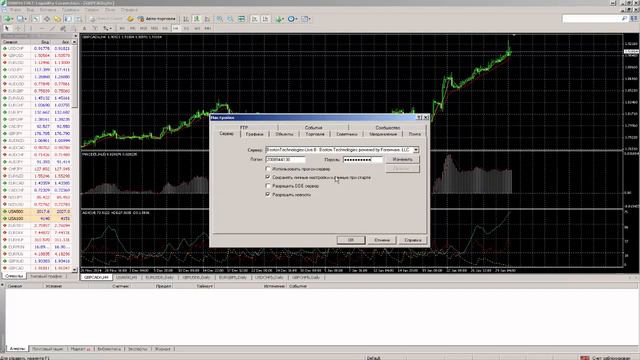Switch to the Events settings tab
Viewport: 640px width, 360px height.
(313, 128)
